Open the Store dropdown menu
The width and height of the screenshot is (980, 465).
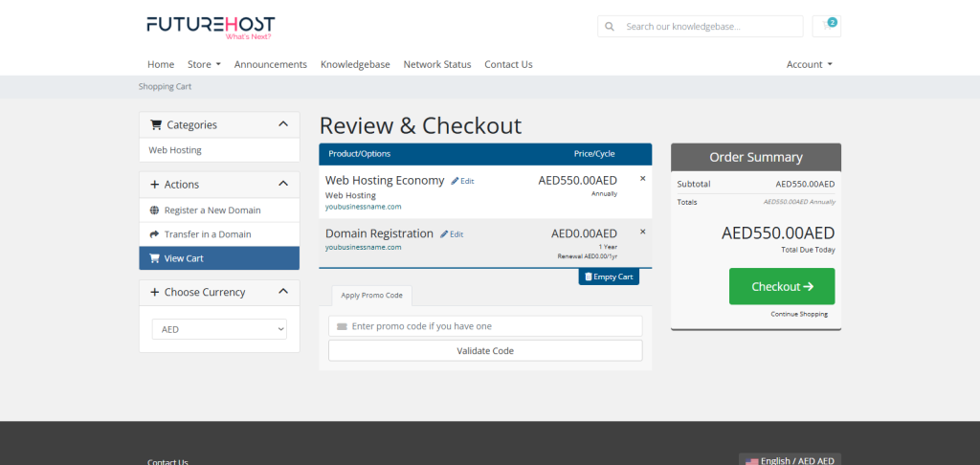click(205, 64)
